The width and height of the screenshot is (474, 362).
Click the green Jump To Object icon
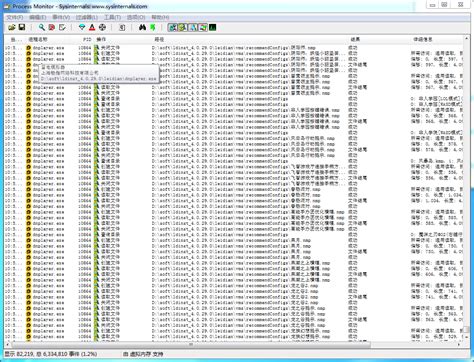pyautogui.click(x=153, y=27)
